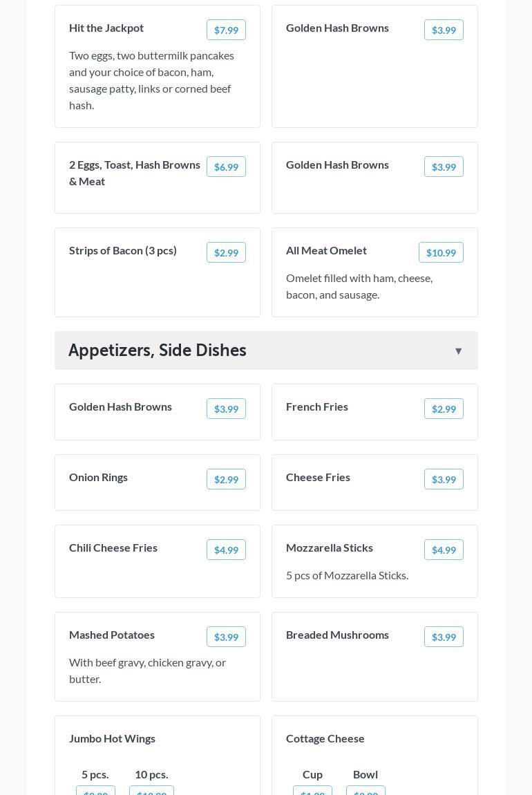532x795 pixels.
Task: Open the Hit the Jackpot item title
Action: tap(106, 28)
